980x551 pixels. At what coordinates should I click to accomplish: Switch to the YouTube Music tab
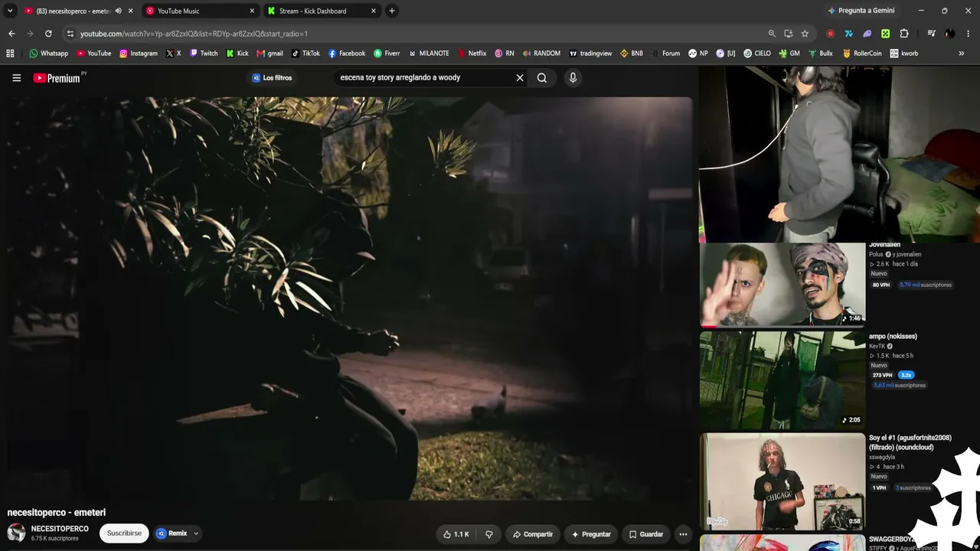(x=199, y=11)
